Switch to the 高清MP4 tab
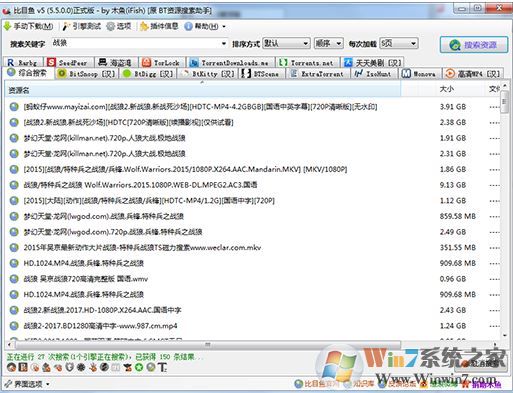The width and height of the screenshot is (513, 393). click(473, 74)
